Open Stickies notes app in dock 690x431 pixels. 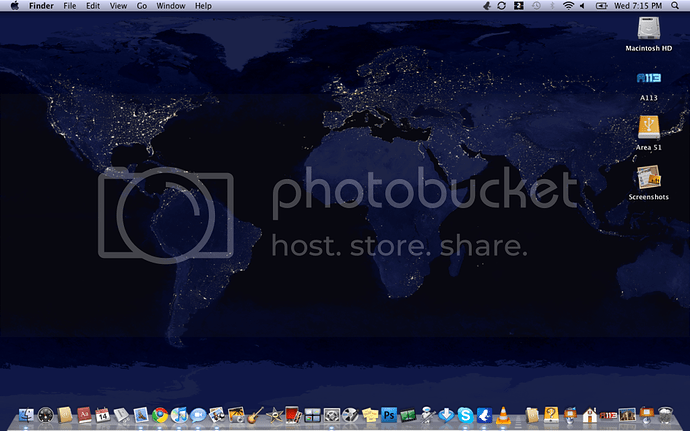click(x=371, y=414)
